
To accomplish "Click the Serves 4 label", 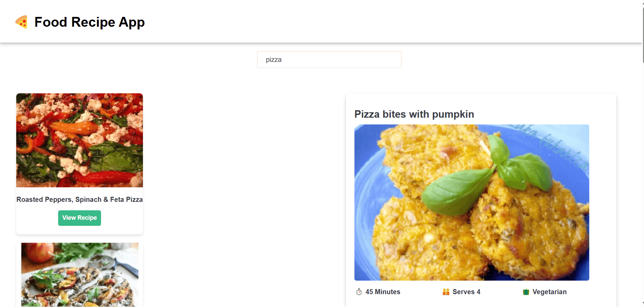I will pyautogui.click(x=466, y=291).
